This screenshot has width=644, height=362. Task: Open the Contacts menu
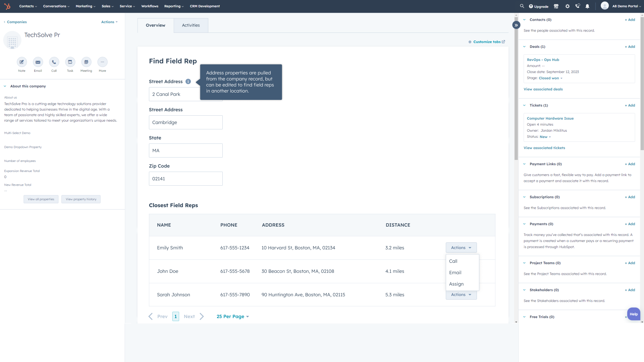coord(28,6)
